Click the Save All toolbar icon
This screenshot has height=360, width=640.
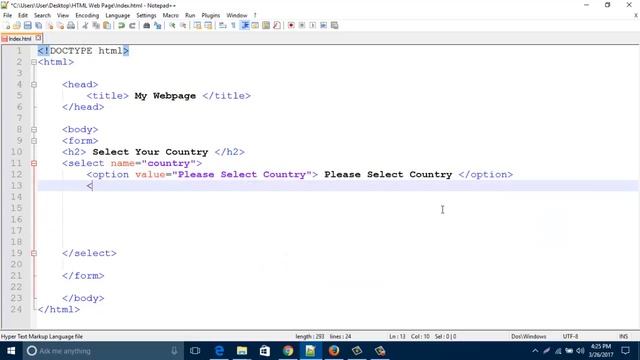[x=39, y=25]
